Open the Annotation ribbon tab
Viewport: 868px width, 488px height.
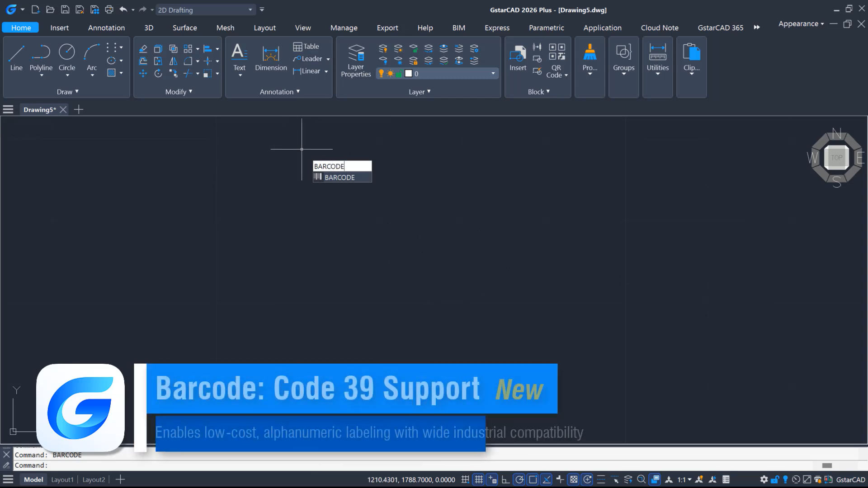(106, 28)
